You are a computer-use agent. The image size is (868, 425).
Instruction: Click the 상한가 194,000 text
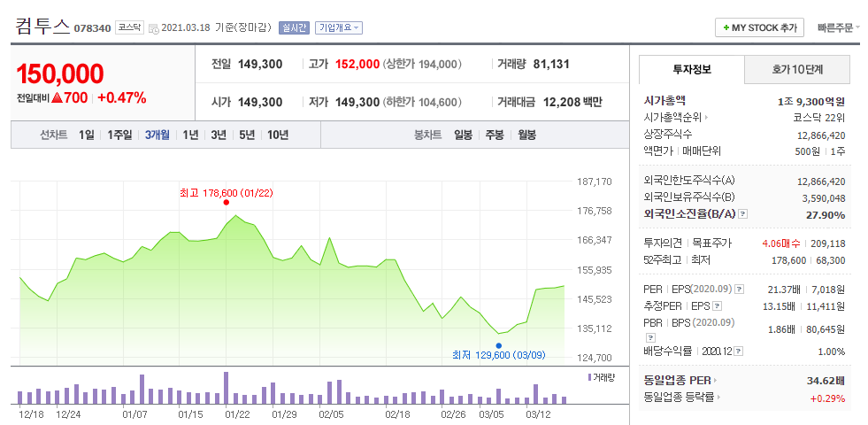pos(422,65)
